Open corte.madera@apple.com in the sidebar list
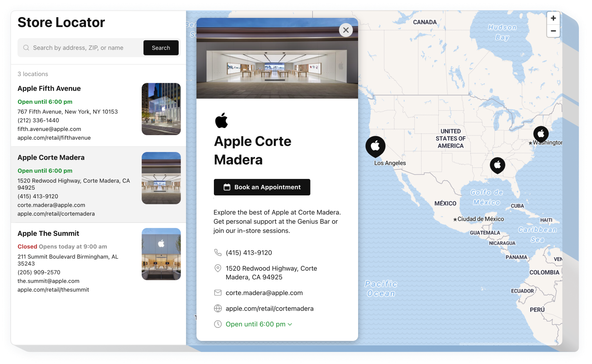This screenshot has width=592, height=364. 51,205
